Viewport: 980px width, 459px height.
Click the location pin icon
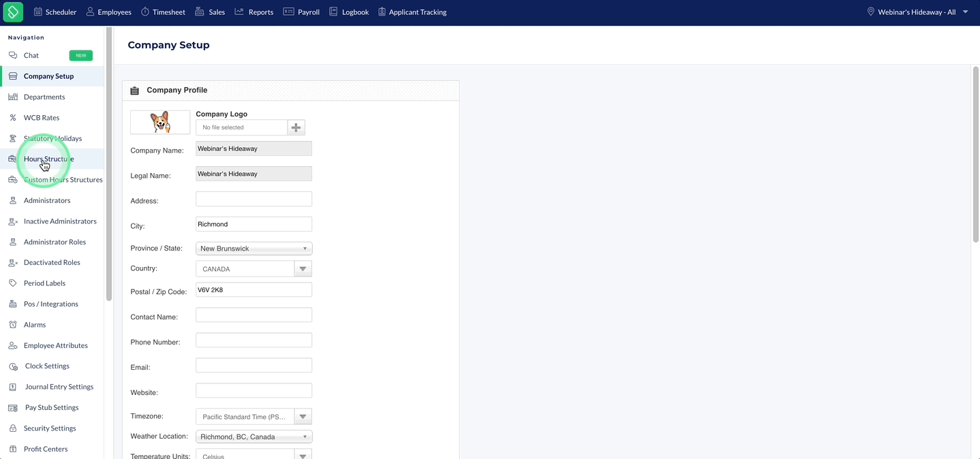pos(870,12)
